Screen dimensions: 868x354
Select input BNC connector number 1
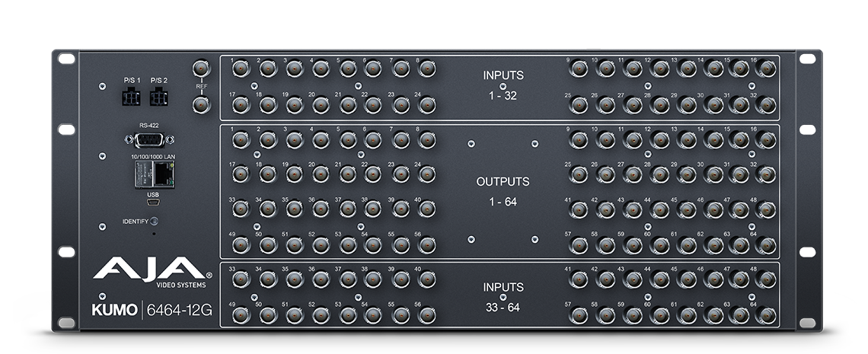pos(241,69)
